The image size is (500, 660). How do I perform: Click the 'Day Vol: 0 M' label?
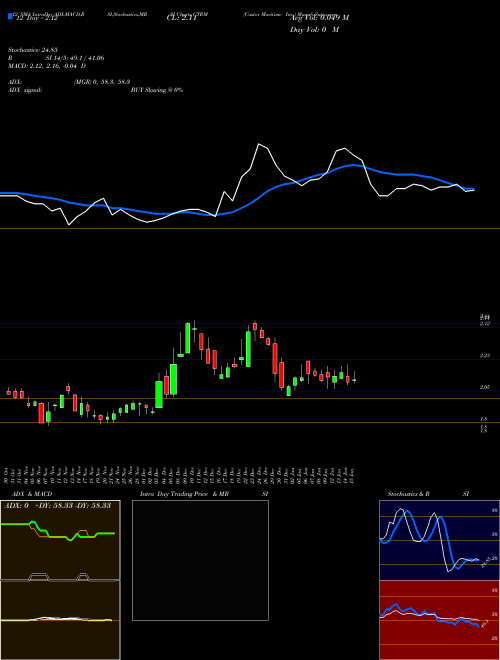314,30
